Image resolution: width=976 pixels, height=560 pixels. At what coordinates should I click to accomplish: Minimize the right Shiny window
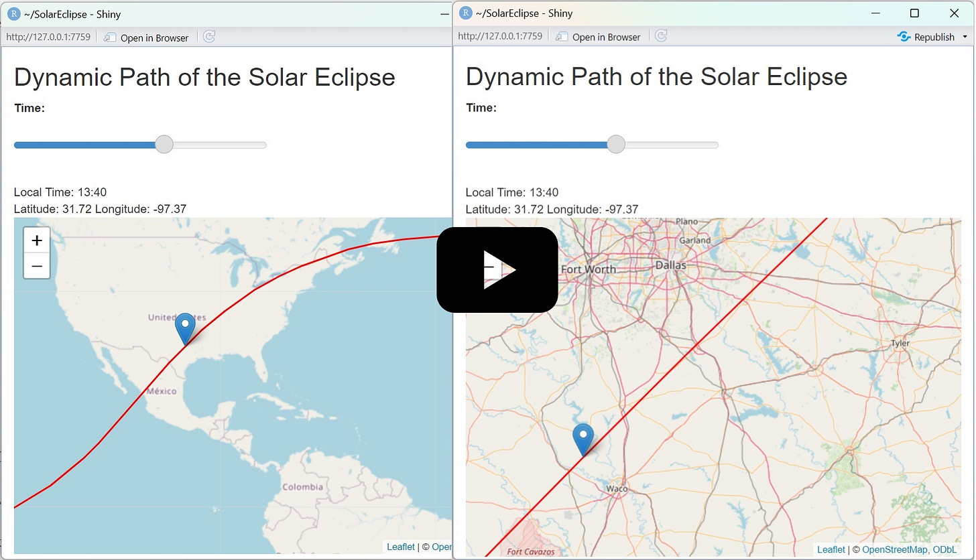point(875,13)
